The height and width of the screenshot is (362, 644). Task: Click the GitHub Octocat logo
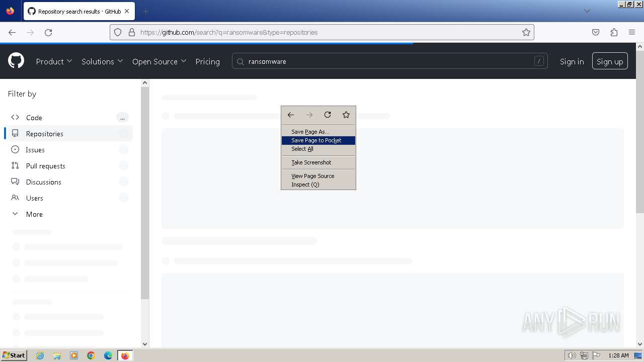[16, 61]
